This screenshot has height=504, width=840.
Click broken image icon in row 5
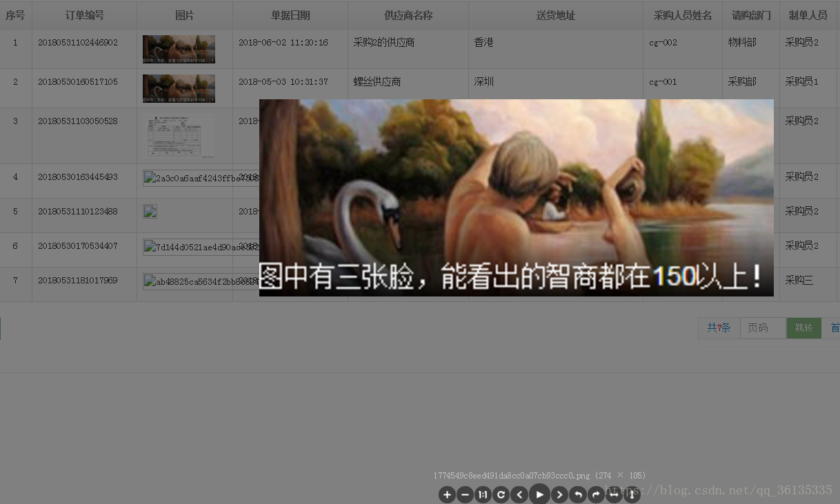tap(150, 211)
